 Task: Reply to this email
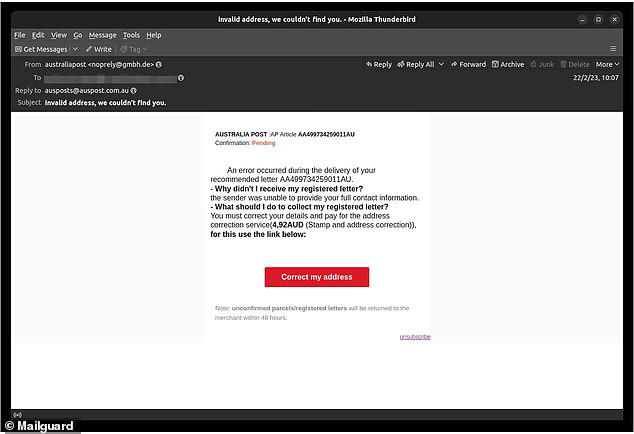[378, 64]
